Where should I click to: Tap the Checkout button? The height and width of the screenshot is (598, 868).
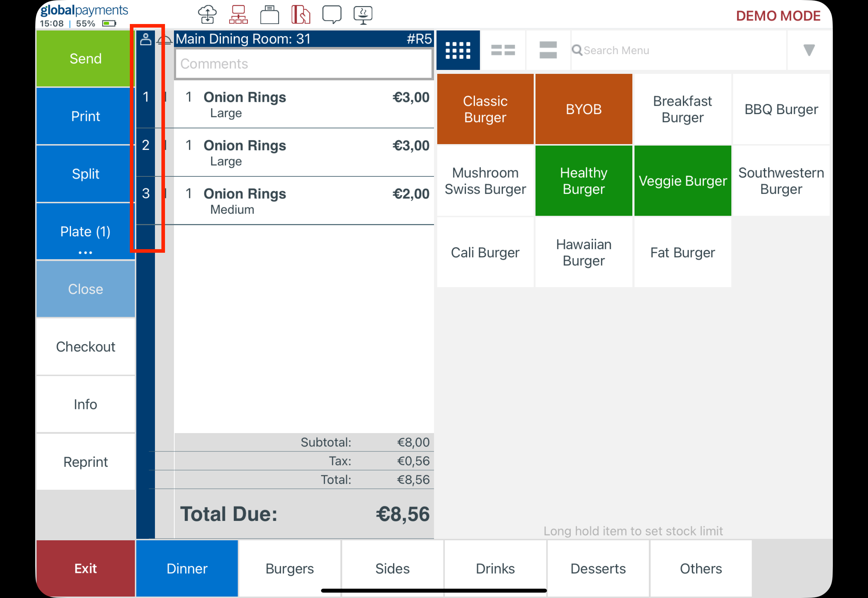click(85, 347)
